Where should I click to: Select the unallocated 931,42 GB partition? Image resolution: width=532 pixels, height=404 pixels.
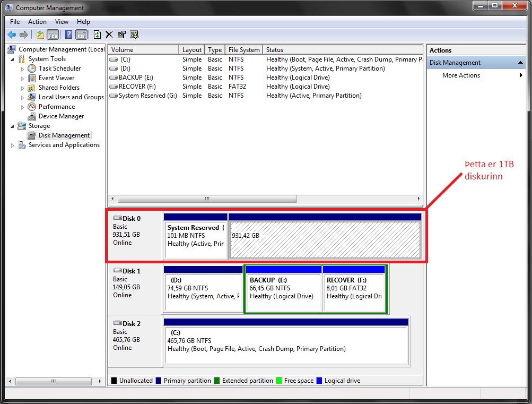(x=325, y=237)
